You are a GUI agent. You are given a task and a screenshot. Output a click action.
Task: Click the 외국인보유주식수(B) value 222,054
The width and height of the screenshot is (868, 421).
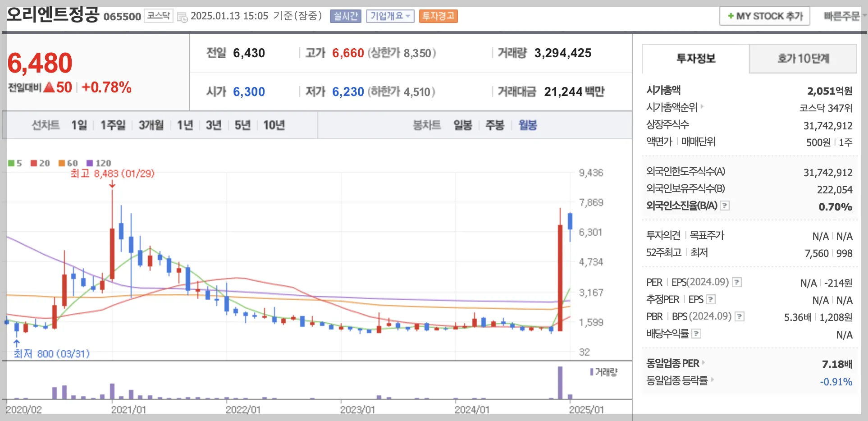(835, 190)
